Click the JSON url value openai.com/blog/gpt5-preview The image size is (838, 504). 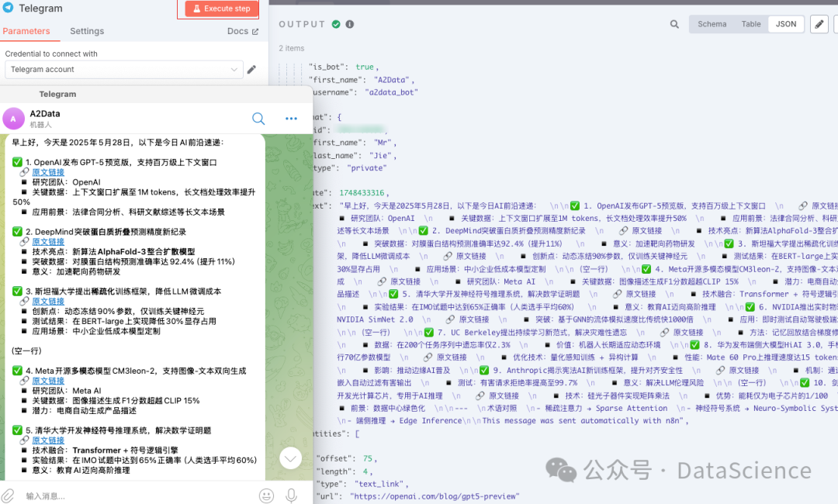point(435,496)
